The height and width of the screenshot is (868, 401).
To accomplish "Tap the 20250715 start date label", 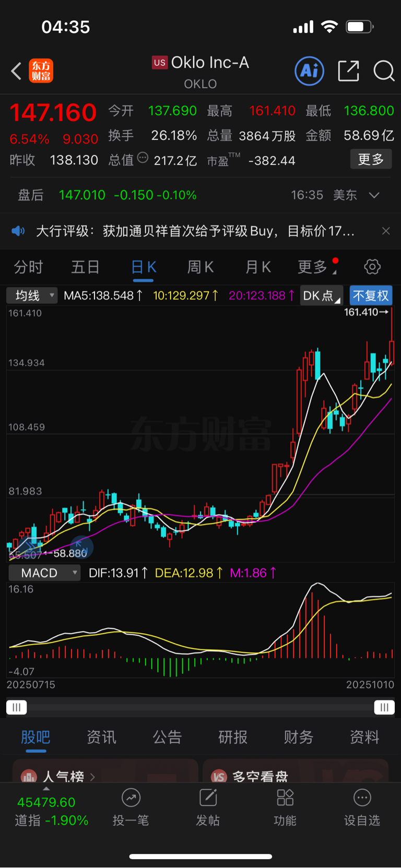I will click(31, 684).
